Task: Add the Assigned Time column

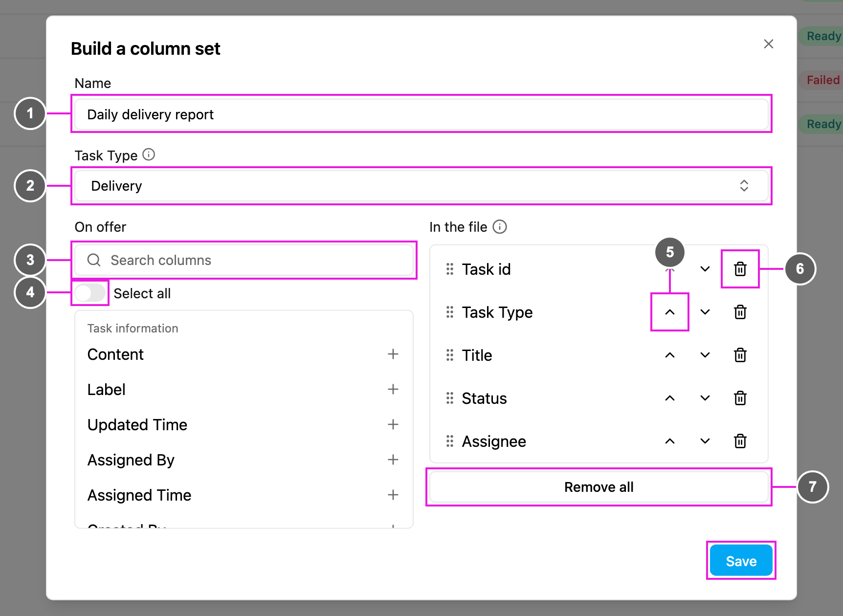Action: [x=393, y=495]
